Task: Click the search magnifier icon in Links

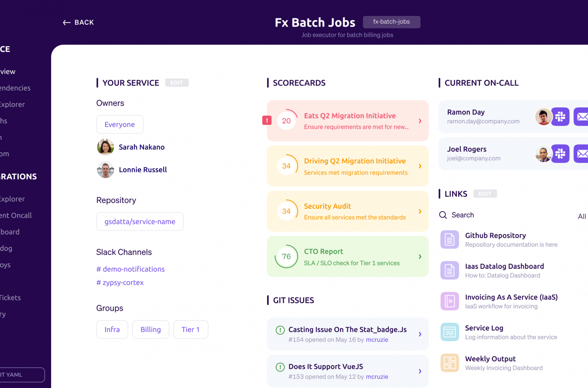Action: click(x=443, y=215)
